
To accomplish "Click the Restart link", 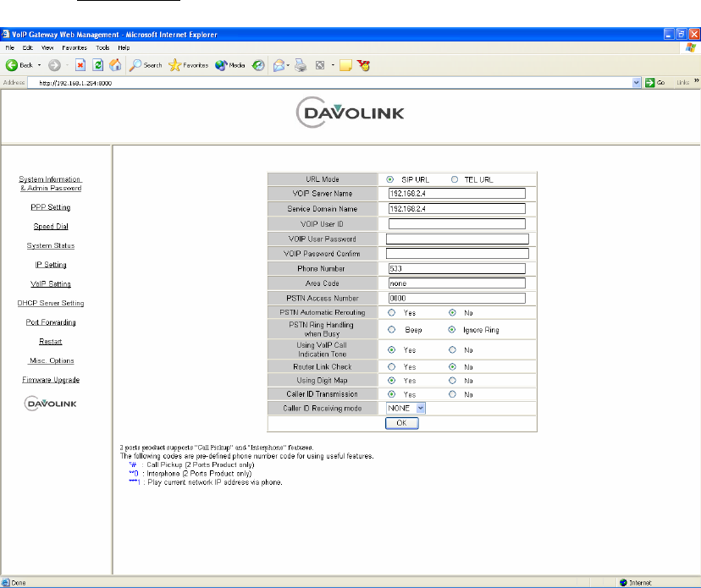I will pyautogui.click(x=51, y=341).
